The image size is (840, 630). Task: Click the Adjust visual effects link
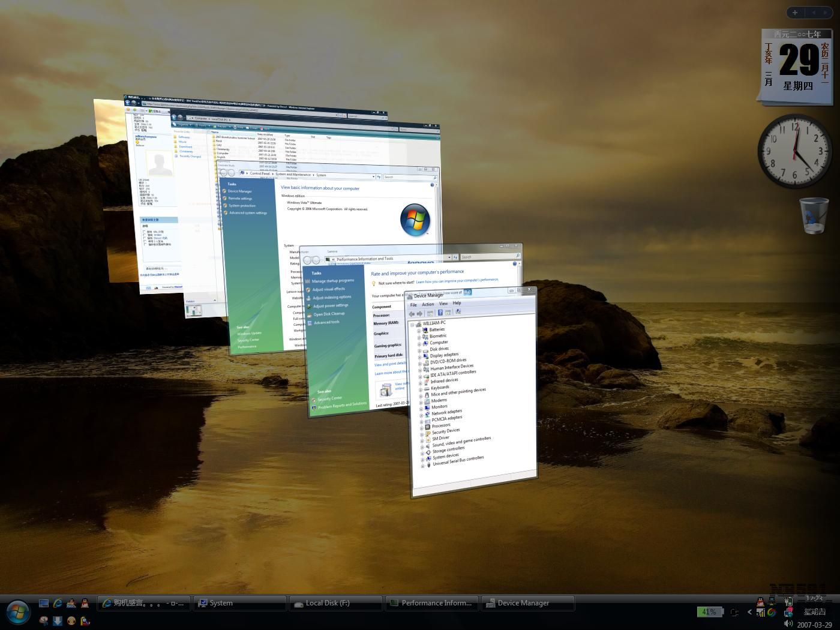[328, 289]
